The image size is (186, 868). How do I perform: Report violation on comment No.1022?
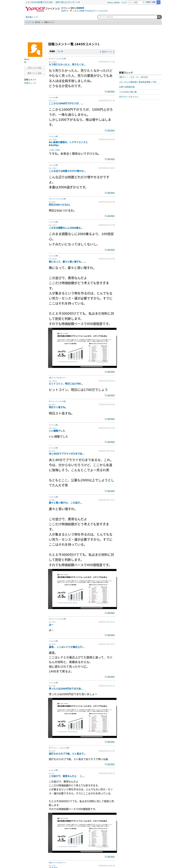(x=110, y=442)
